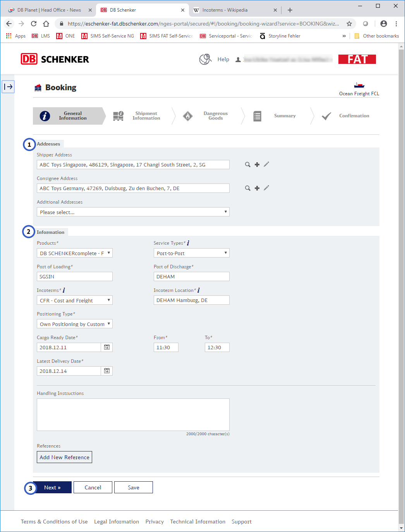The image size is (405, 532).
Task: Reload the browser page
Action: pyautogui.click(x=34, y=24)
